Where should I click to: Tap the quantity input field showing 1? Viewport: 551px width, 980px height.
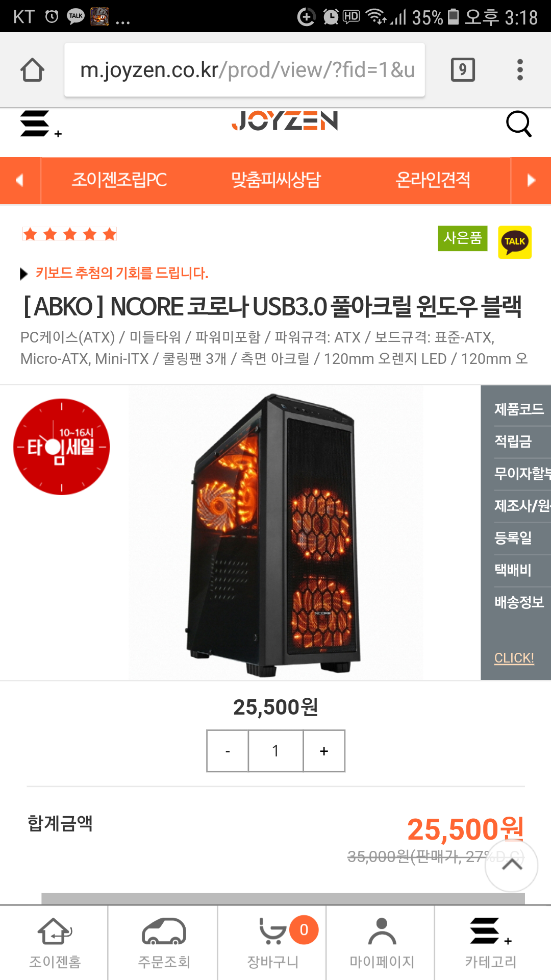click(275, 751)
